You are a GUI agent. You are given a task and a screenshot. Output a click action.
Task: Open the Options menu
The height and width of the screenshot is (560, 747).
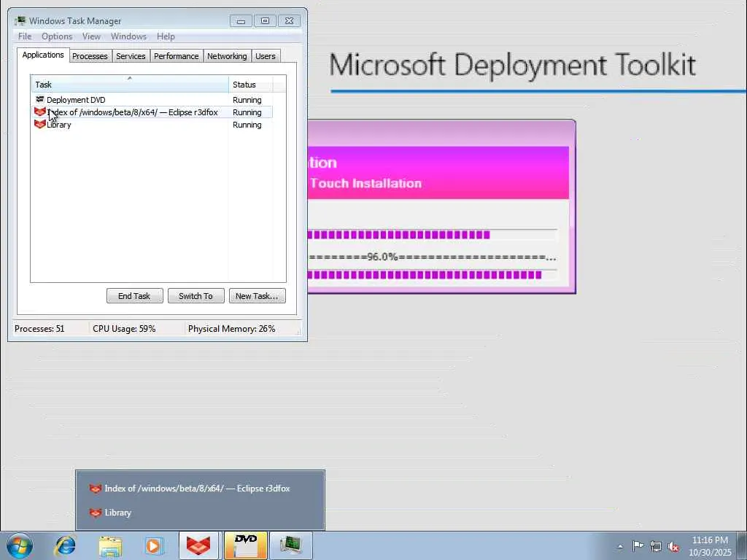(x=57, y=36)
